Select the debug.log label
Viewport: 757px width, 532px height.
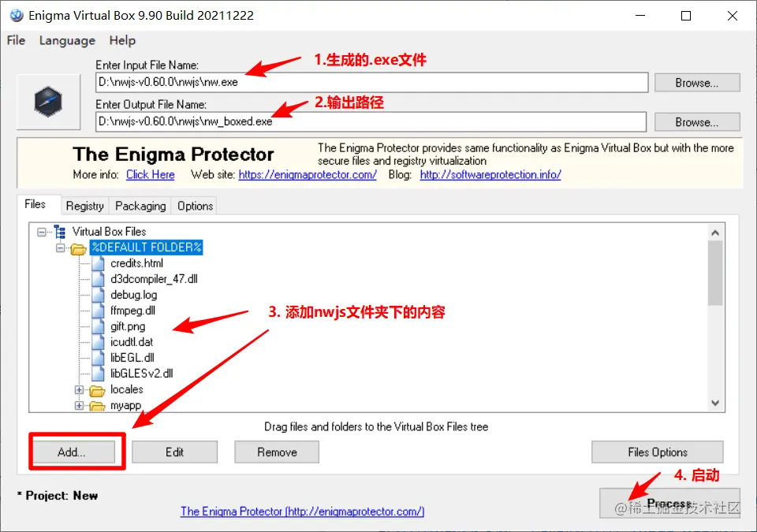click(x=134, y=295)
